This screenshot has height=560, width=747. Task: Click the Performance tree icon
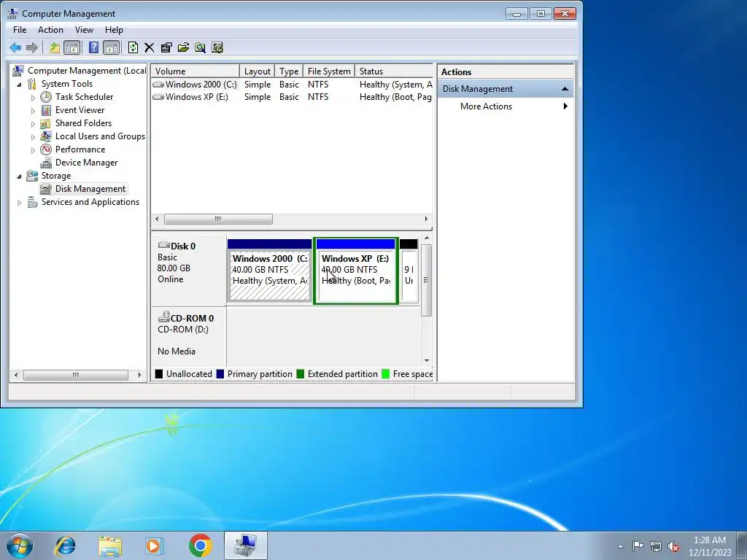(x=46, y=149)
